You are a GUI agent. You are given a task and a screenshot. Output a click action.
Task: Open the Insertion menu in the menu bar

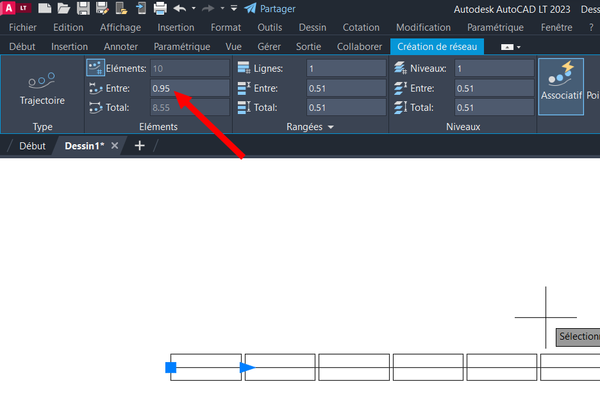[176, 28]
